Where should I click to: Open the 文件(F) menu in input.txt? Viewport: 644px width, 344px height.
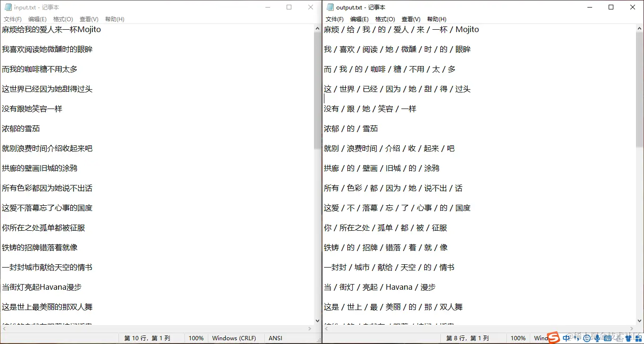click(12, 19)
